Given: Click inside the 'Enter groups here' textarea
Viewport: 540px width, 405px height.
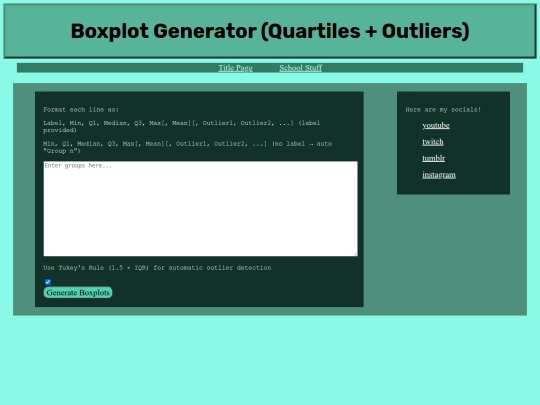Looking at the screenshot, I should [200, 209].
